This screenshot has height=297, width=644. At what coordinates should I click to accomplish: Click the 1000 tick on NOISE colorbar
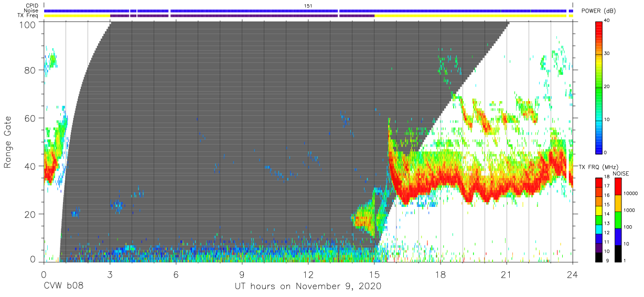[x=629, y=211]
